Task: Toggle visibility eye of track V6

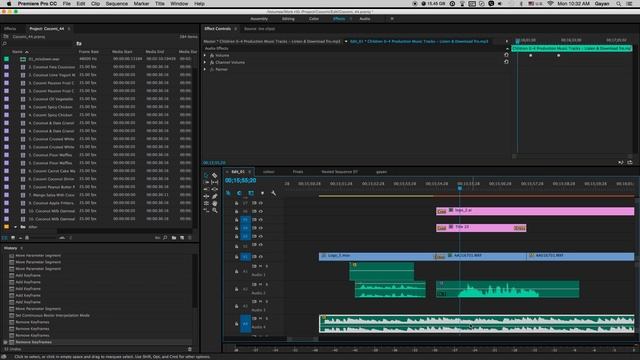Action: pyautogui.click(x=261, y=211)
